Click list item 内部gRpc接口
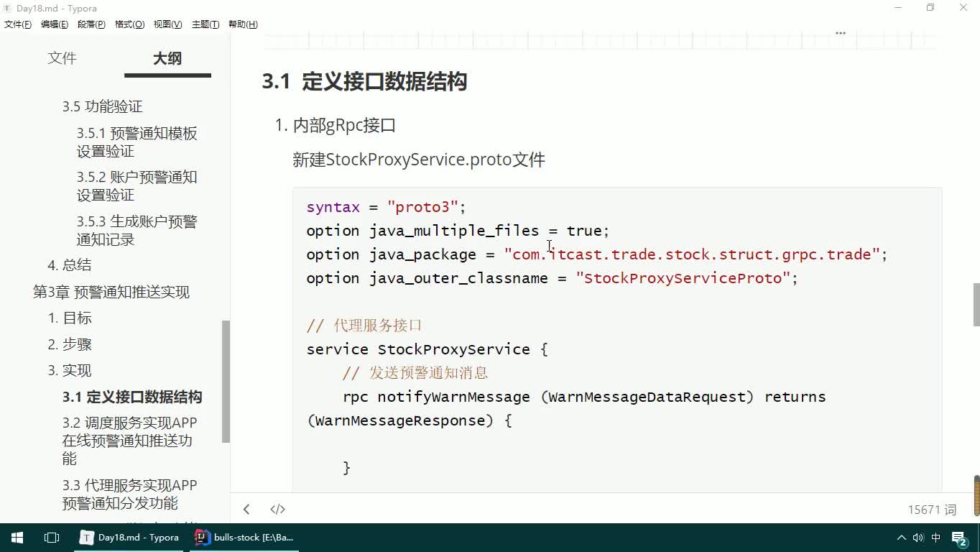Screen dimensions: 980x552 (x=345, y=125)
